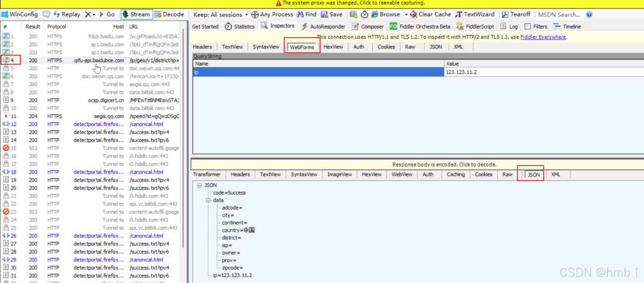Click the Tearoff button

(x=516, y=14)
